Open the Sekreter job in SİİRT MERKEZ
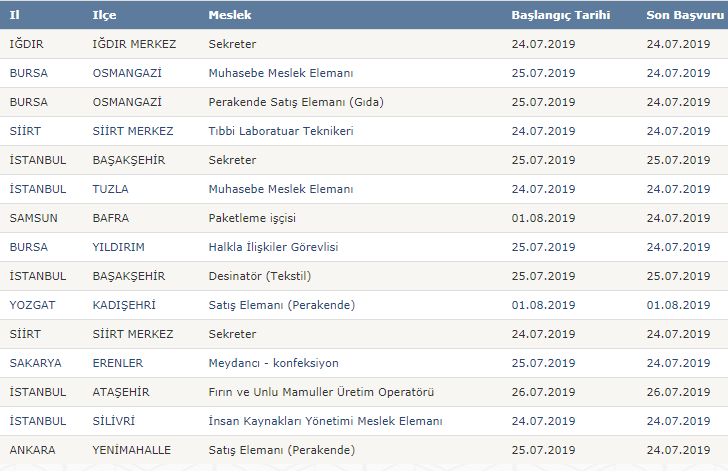The height and width of the screenshot is (471, 728). click(x=232, y=334)
